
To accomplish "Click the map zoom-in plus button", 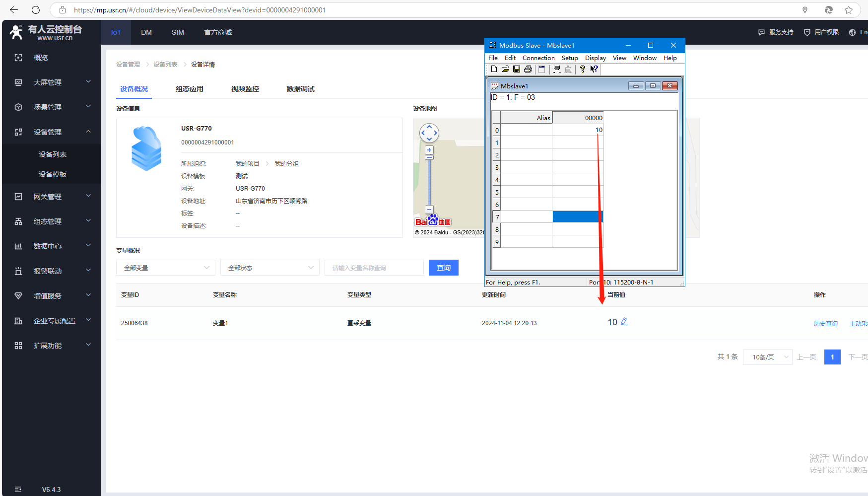I will tap(429, 150).
